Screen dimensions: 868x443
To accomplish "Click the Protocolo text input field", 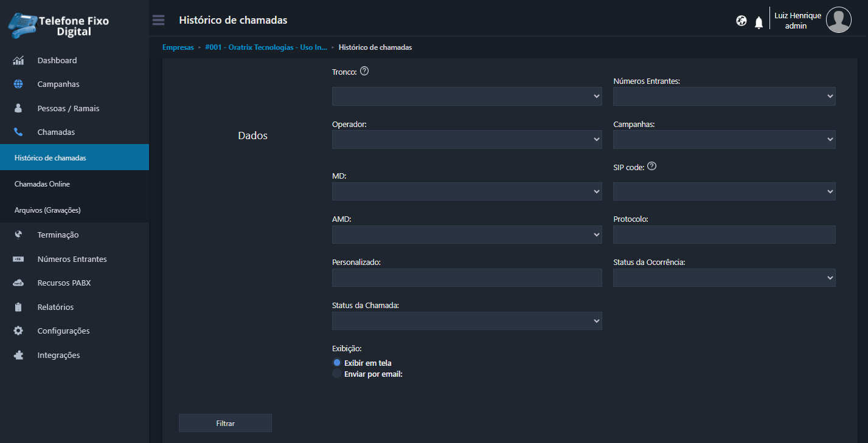I will [x=724, y=235].
